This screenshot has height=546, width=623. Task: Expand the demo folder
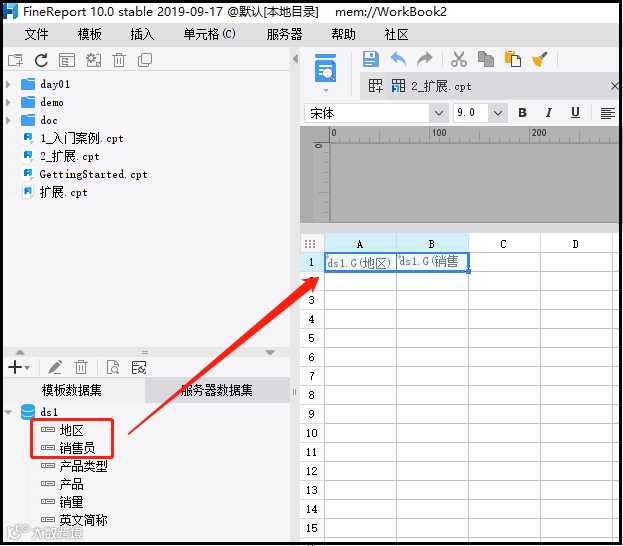tap(8, 103)
